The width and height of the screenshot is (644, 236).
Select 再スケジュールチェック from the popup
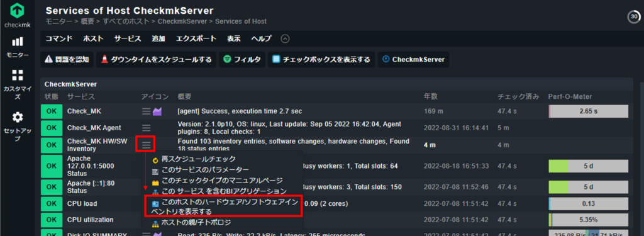point(199,159)
